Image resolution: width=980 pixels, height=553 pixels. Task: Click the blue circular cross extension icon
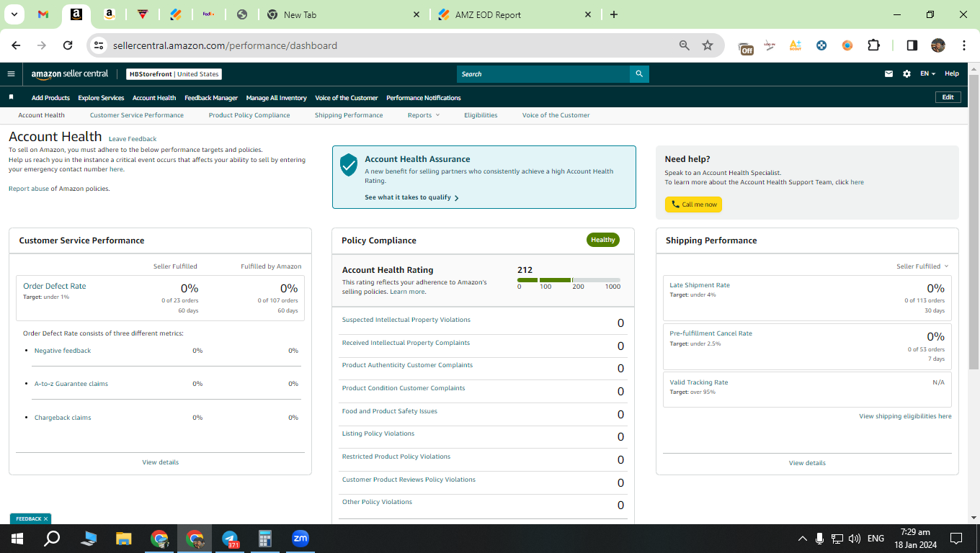821,45
